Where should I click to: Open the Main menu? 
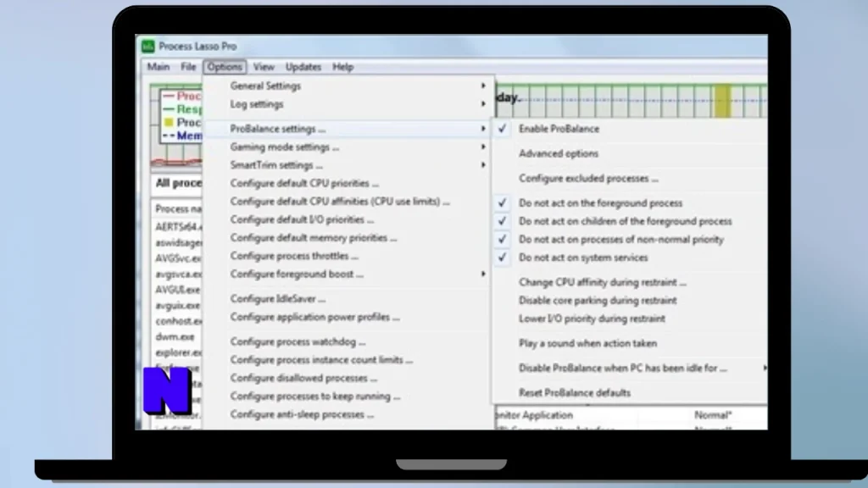pyautogui.click(x=159, y=67)
